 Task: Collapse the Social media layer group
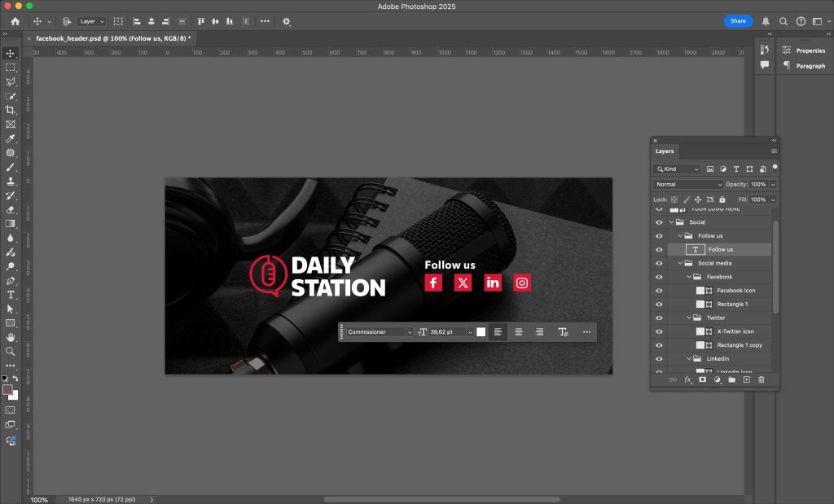click(680, 263)
